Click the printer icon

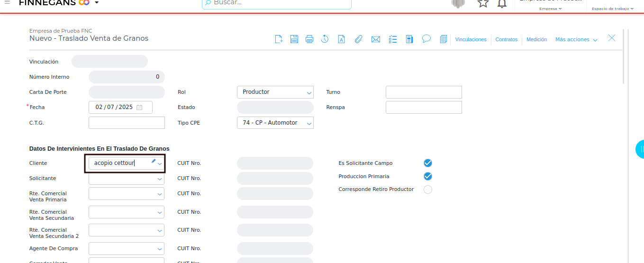[309, 39]
